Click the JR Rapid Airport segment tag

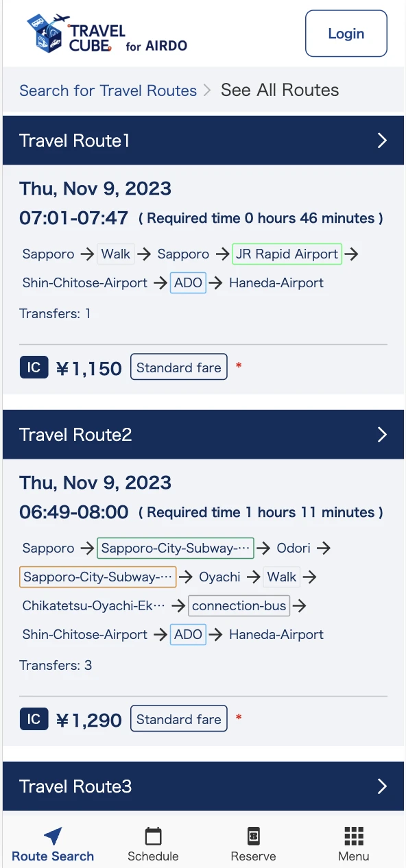click(x=287, y=254)
